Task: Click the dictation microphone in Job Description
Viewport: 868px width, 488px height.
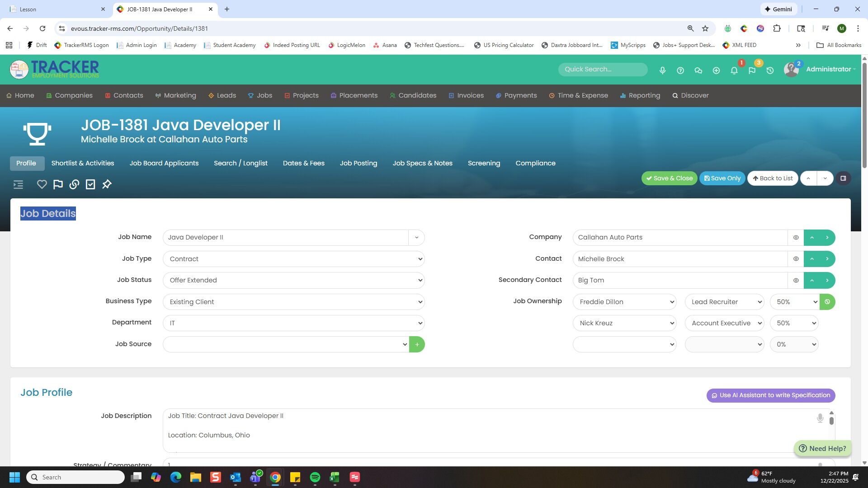Action: (x=820, y=418)
